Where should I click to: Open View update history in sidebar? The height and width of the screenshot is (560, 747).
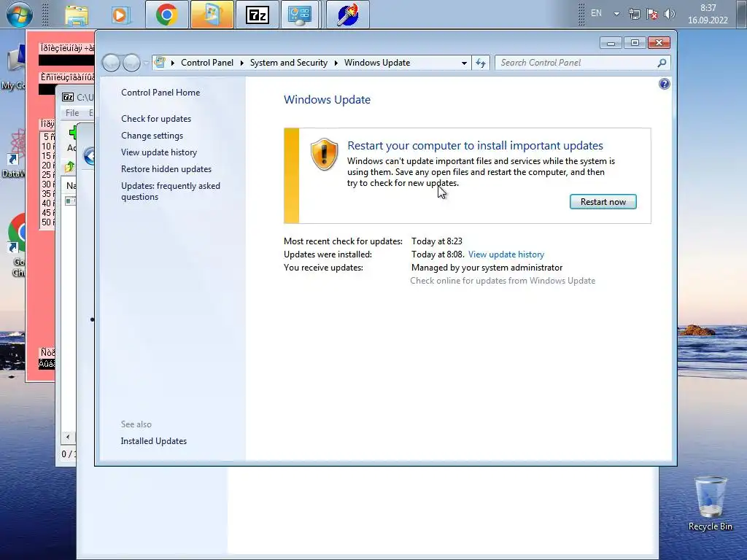[158, 152]
